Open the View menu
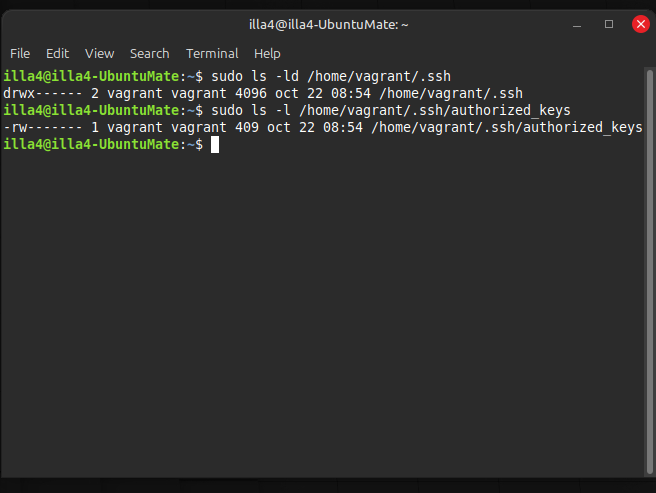 [x=99, y=53]
